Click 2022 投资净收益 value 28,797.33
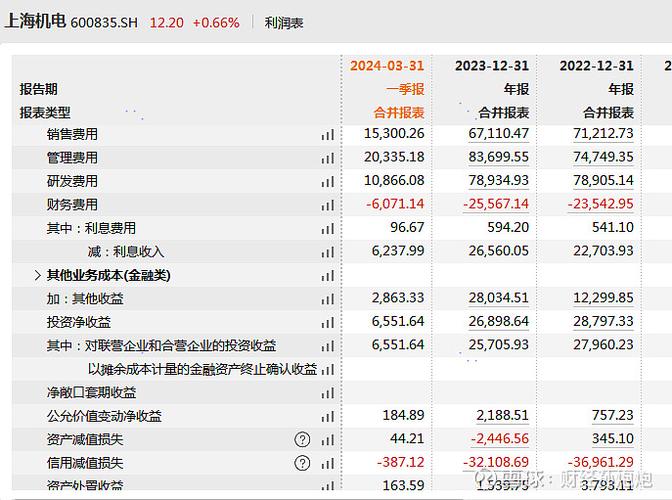 coord(603,321)
